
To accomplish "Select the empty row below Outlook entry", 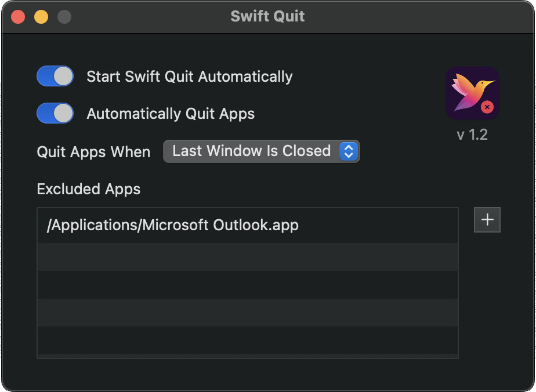I will pos(248,257).
